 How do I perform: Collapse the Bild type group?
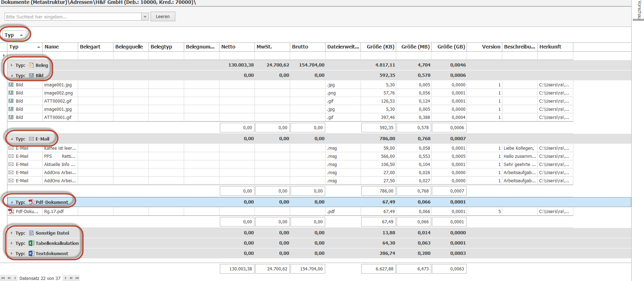pyautogui.click(x=12, y=75)
